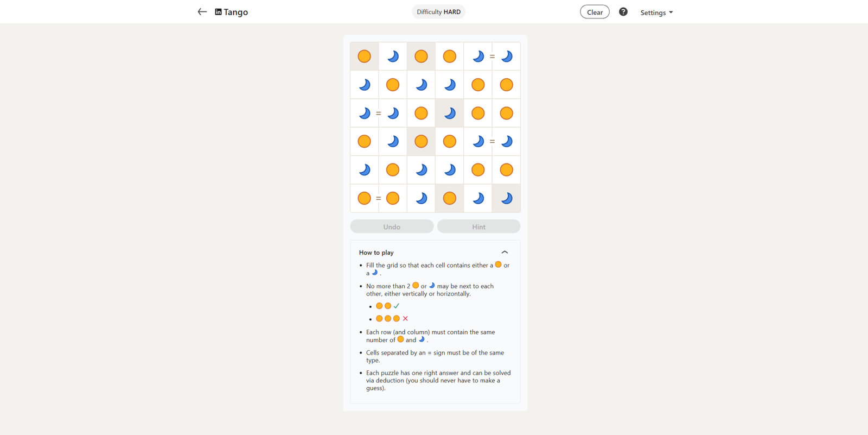Toggle the bottom-left corner sun cell
868x435 pixels.
tap(365, 198)
